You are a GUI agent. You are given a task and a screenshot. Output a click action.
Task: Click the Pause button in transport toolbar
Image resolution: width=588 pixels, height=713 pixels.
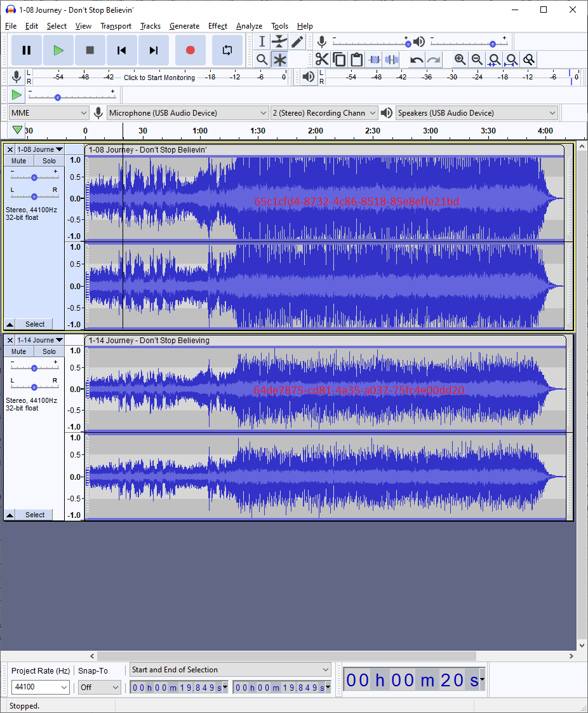(27, 50)
